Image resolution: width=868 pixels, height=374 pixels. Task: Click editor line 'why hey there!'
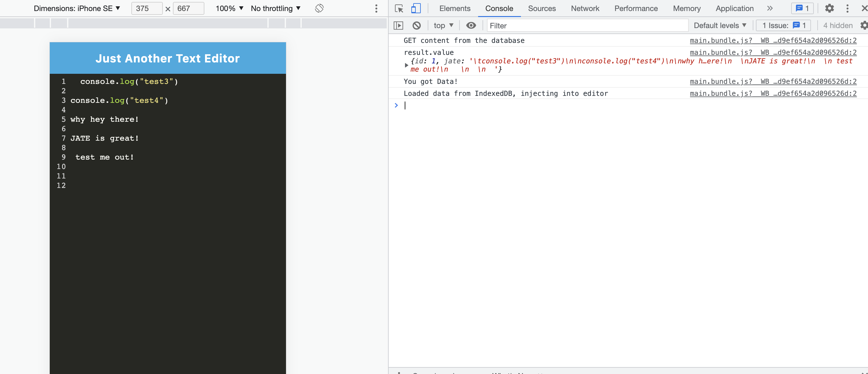click(105, 120)
